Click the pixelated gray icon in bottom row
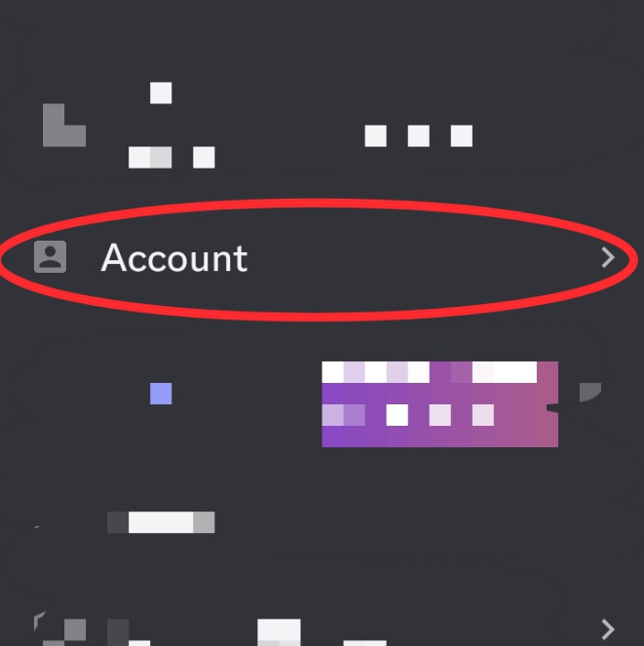 pyautogui.click(x=61, y=630)
